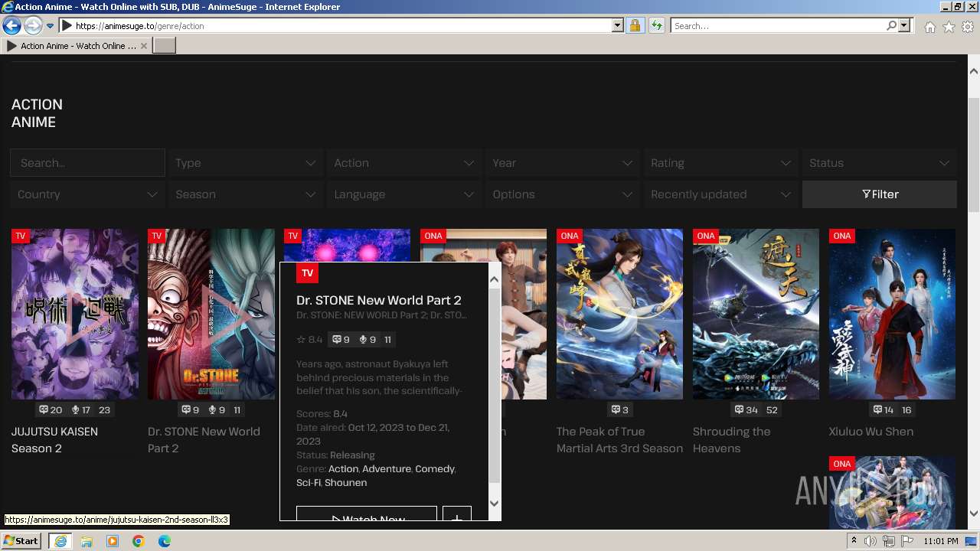Click the magnifier search icon
Screen dimensions: 980x551
(891, 26)
